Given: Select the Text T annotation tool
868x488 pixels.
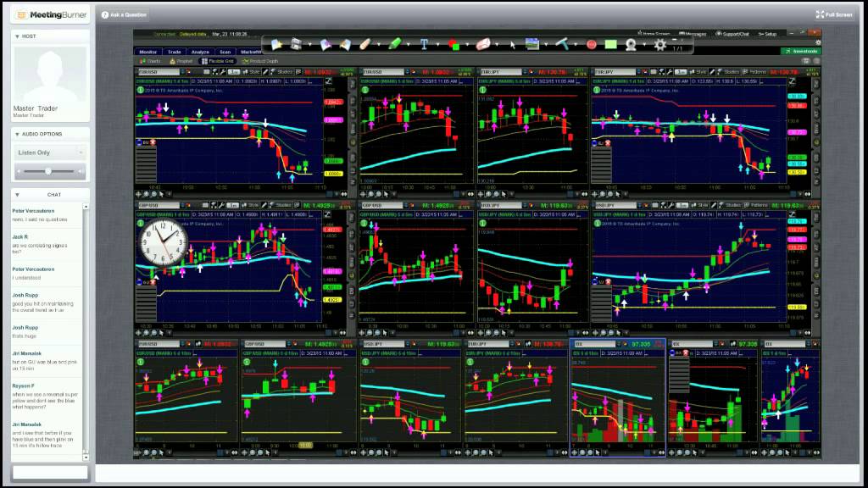Looking at the screenshot, I should click(x=424, y=44).
